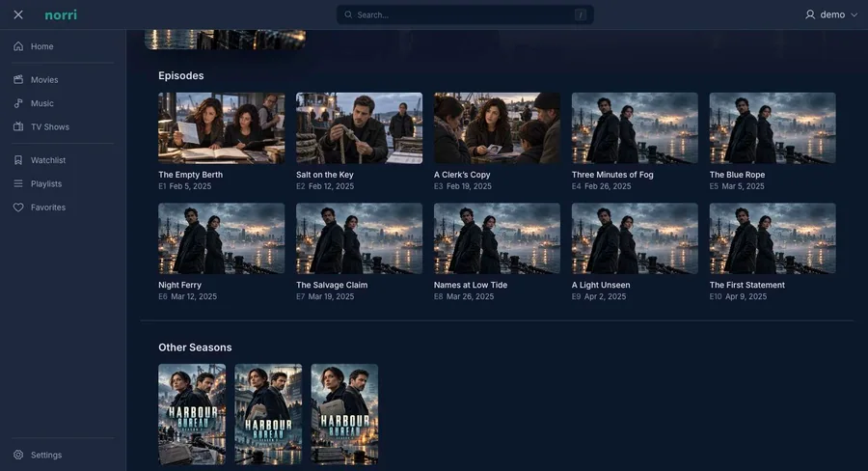Click the Other Seasons section heading
The image size is (868, 471).
point(195,347)
